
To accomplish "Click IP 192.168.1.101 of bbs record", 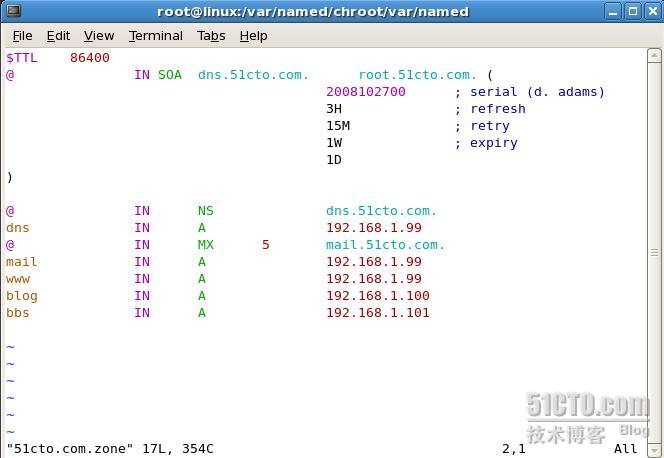I will (x=378, y=313).
